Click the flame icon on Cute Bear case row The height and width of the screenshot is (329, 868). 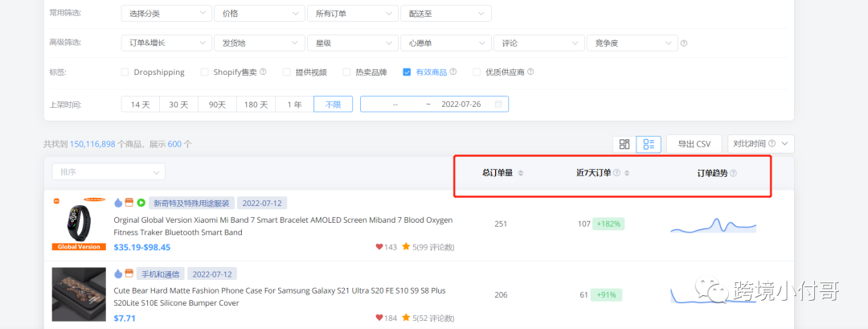118,273
